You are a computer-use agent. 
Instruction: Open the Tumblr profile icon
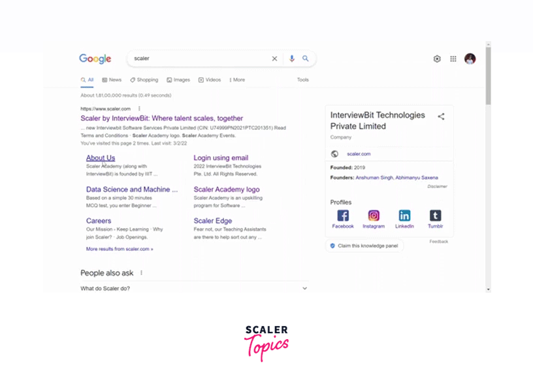tap(435, 216)
